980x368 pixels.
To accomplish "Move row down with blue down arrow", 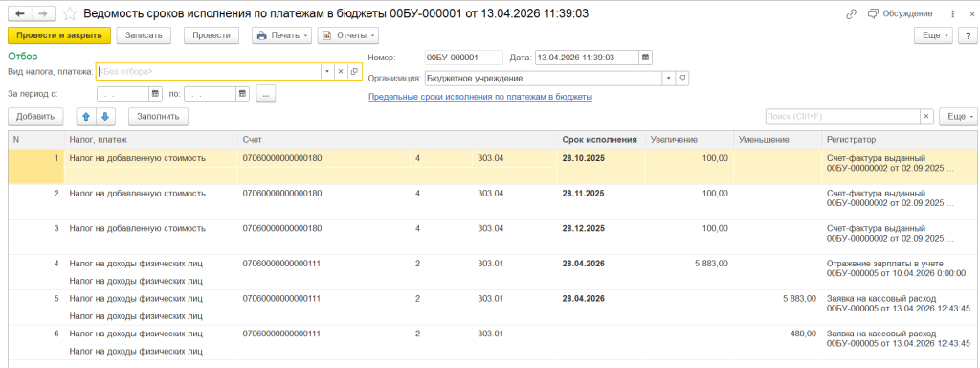I will [105, 116].
